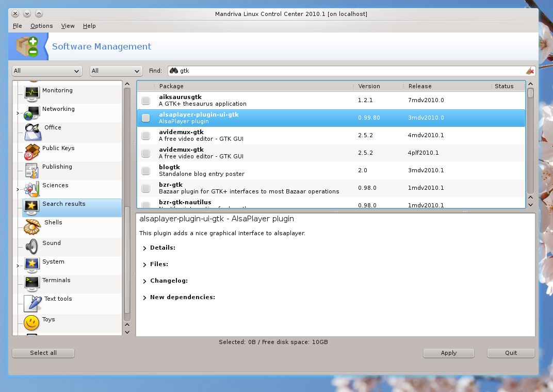Screen dimensions: 553x392
Task: Sort by the Version column header
Action: pyautogui.click(x=378, y=86)
